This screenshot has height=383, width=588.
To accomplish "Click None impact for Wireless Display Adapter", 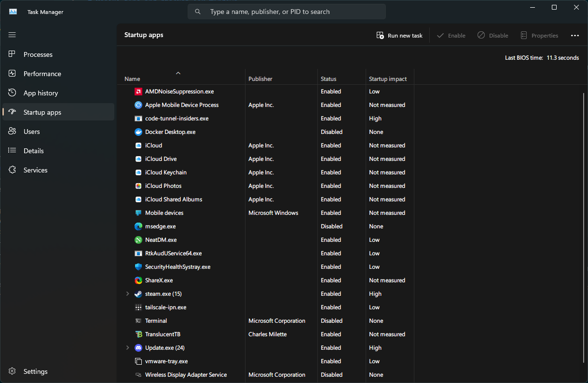I will 376,375.
